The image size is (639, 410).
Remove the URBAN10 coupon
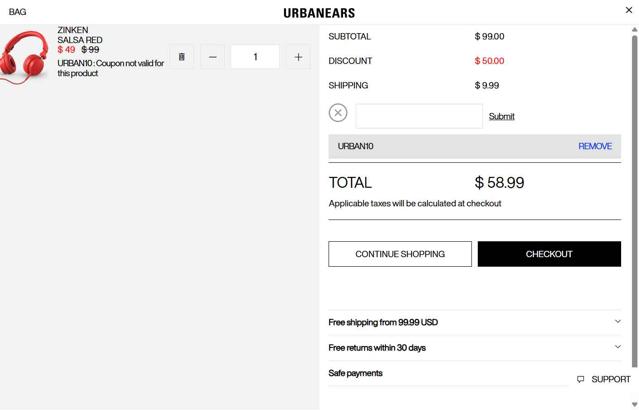595,146
